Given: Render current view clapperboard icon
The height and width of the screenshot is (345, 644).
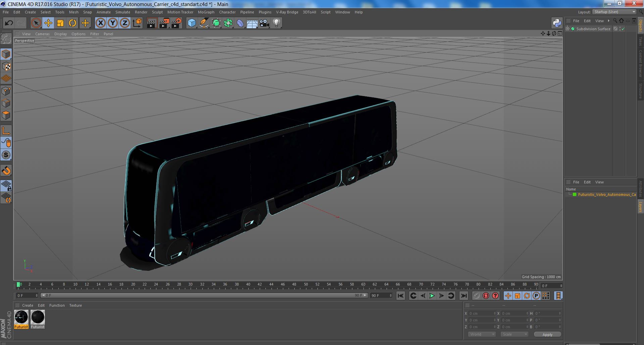Looking at the screenshot, I should (x=152, y=23).
